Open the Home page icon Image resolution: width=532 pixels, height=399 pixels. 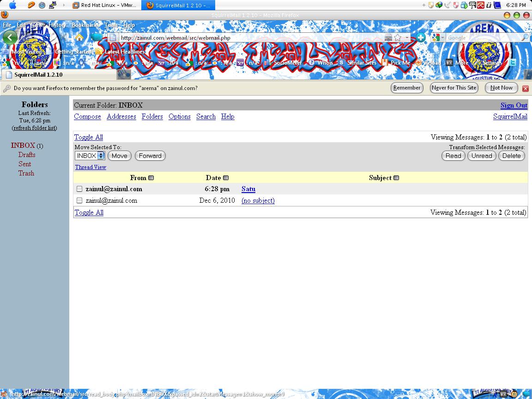click(79, 37)
